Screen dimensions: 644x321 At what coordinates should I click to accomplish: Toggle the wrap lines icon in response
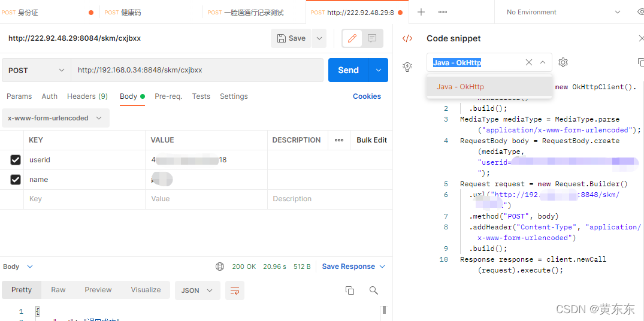pyautogui.click(x=235, y=290)
